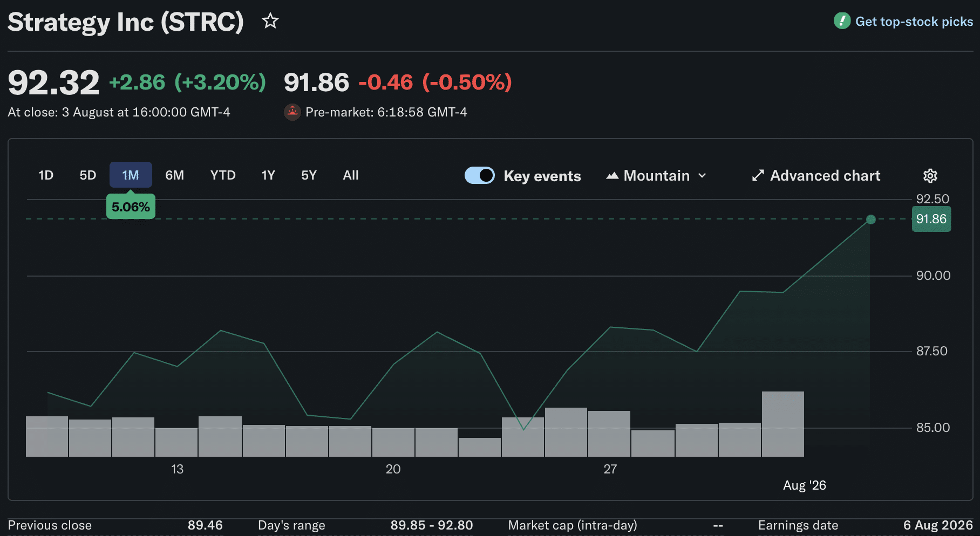Switch to the 1Y time range
980x536 pixels.
point(268,175)
